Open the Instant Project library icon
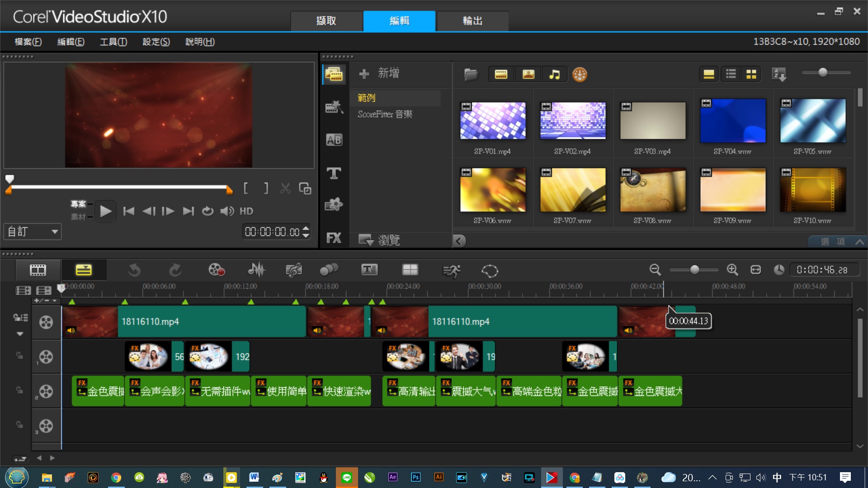 coord(334,107)
